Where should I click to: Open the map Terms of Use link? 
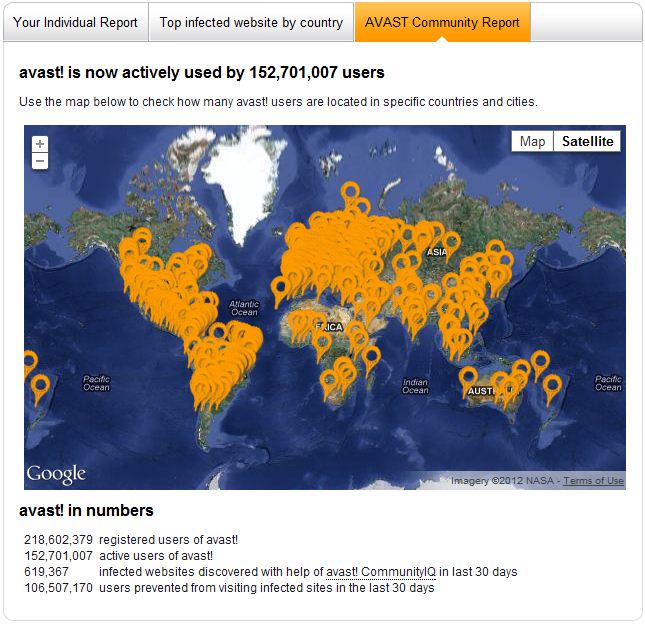(593, 480)
